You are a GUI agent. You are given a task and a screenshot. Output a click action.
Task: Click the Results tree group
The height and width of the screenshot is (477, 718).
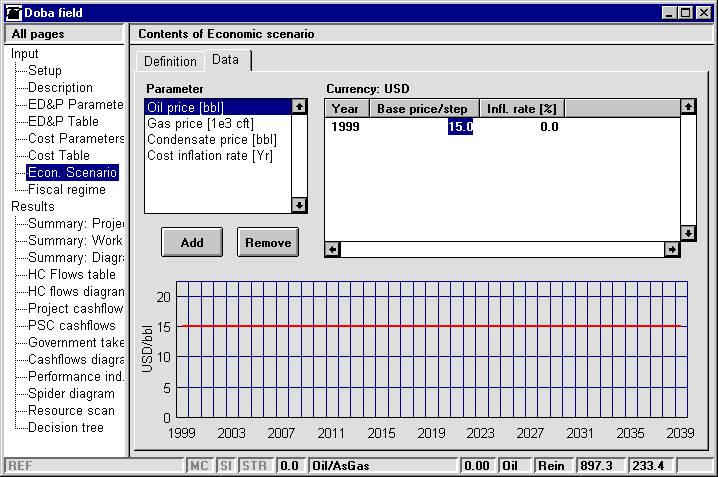coord(33,206)
